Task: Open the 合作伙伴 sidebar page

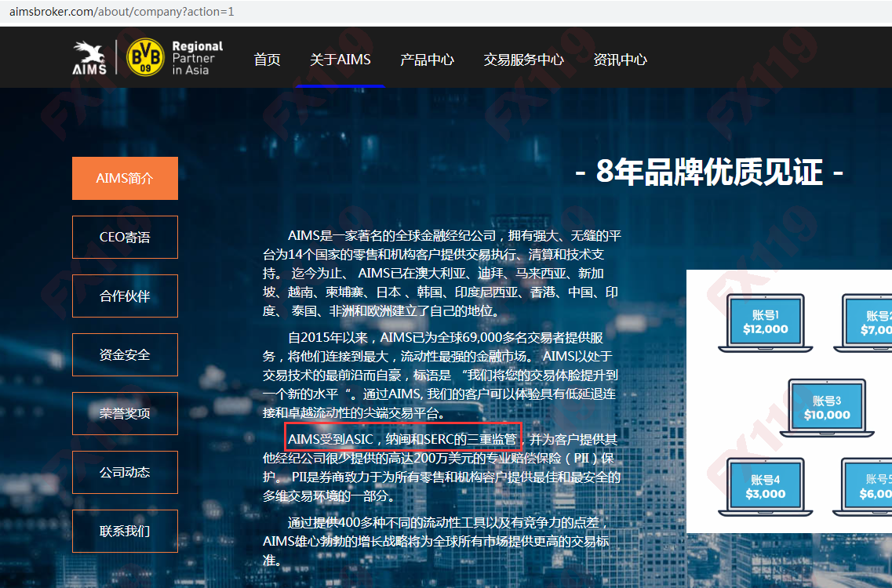Action: [x=126, y=296]
